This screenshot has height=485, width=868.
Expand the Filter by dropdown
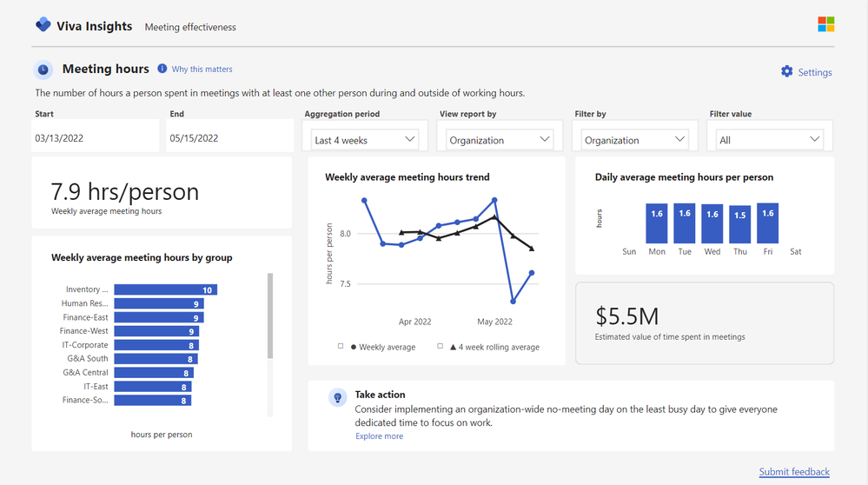coord(635,139)
